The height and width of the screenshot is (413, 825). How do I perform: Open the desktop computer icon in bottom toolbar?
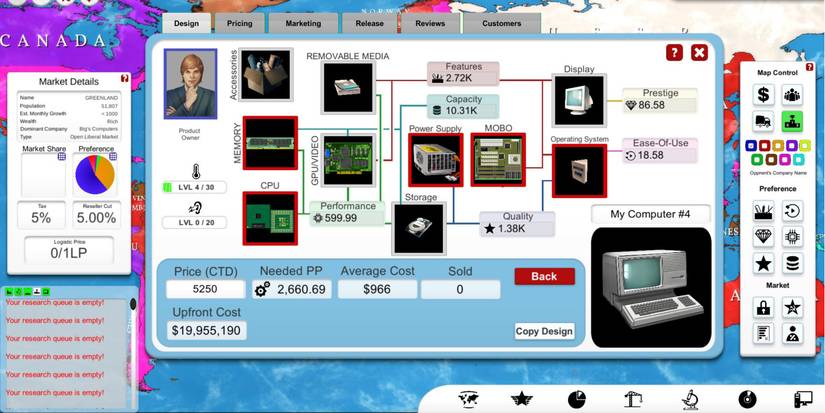tap(803, 400)
